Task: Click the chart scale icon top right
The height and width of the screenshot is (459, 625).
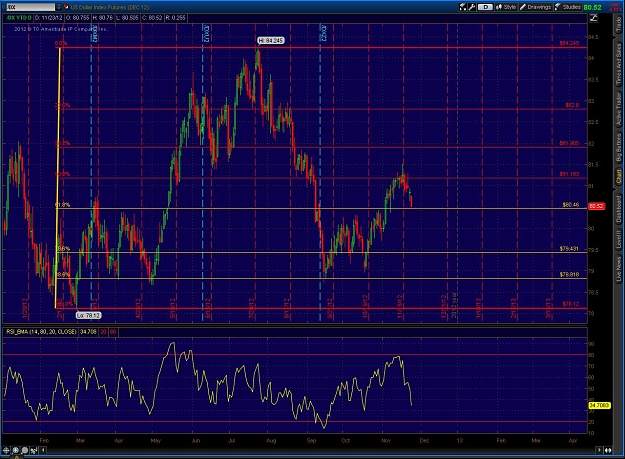Action: point(594,18)
